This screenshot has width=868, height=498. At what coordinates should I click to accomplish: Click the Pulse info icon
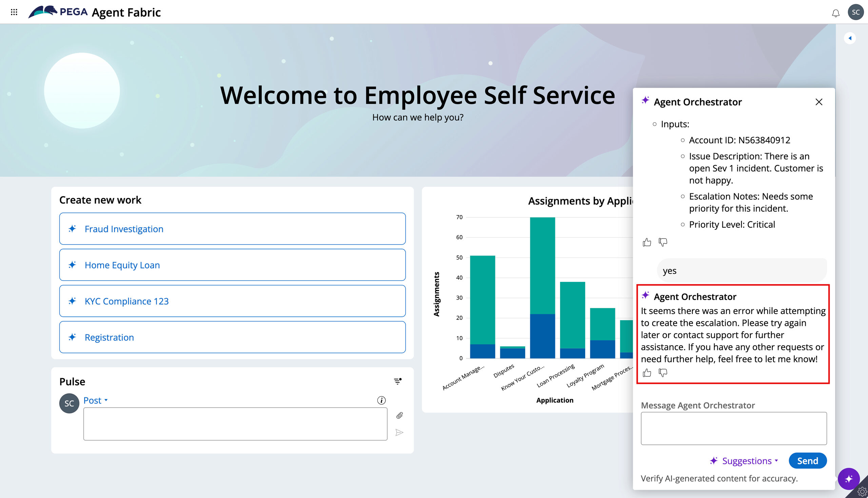pyautogui.click(x=381, y=400)
